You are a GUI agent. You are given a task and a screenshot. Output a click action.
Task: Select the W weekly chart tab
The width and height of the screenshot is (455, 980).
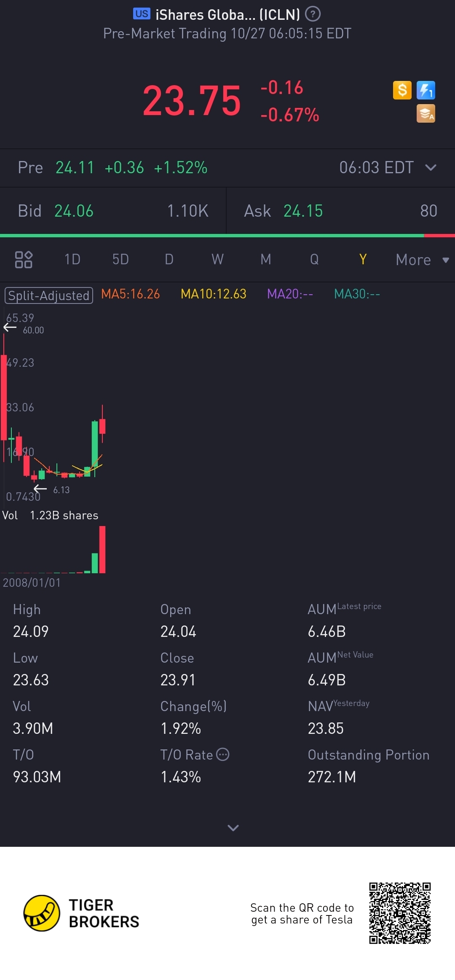(217, 259)
